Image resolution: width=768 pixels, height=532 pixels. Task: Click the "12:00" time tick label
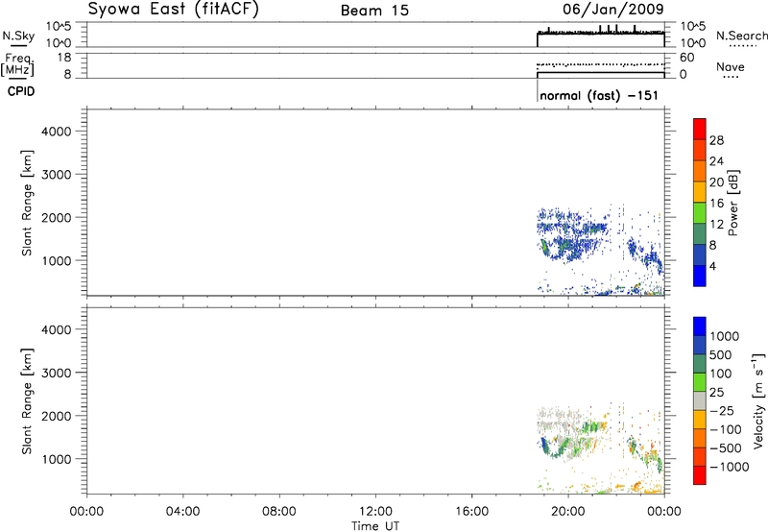tap(375, 512)
